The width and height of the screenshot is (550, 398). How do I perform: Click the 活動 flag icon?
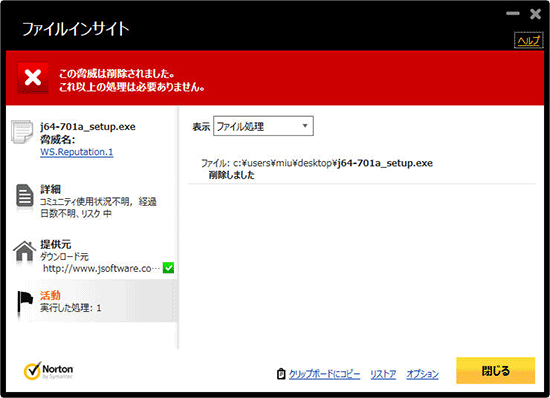[x=25, y=302]
